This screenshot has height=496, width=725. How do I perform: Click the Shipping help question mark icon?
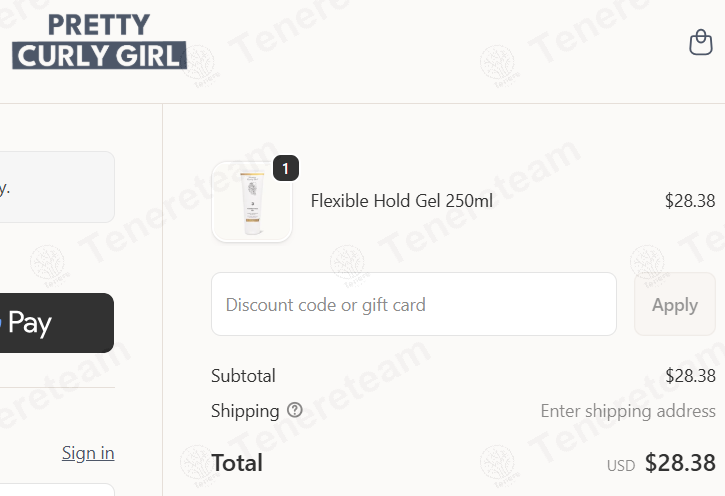(x=295, y=410)
